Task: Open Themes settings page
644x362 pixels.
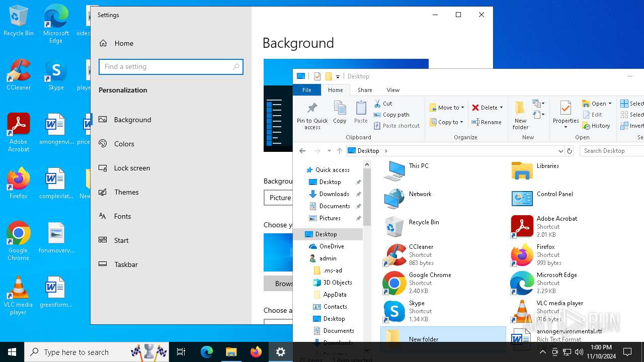Action: pos(171,192)
